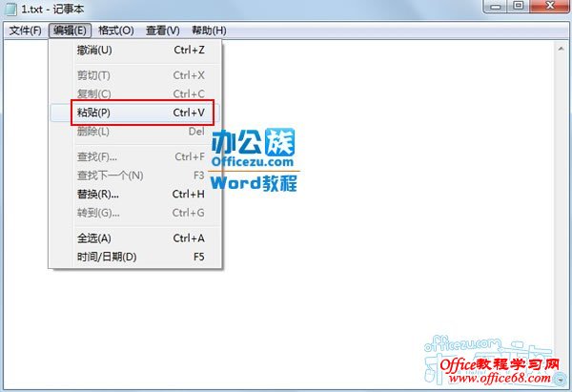Open the 文件(F) menu
The width and height of the screenshot is (572, 392).
[25, 31]
